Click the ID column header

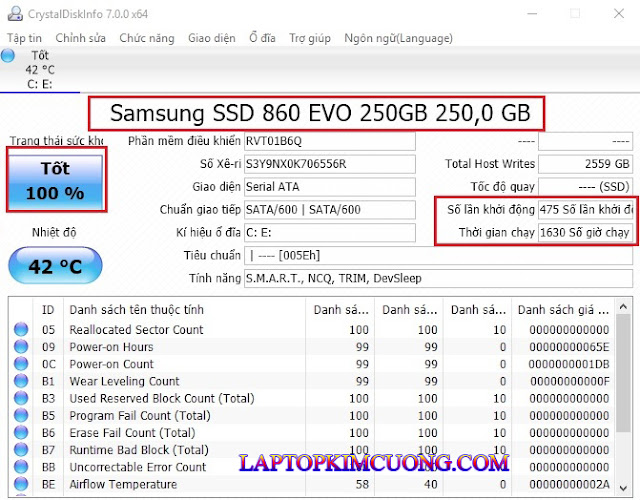pyautogui.click(x=48, y=310)
